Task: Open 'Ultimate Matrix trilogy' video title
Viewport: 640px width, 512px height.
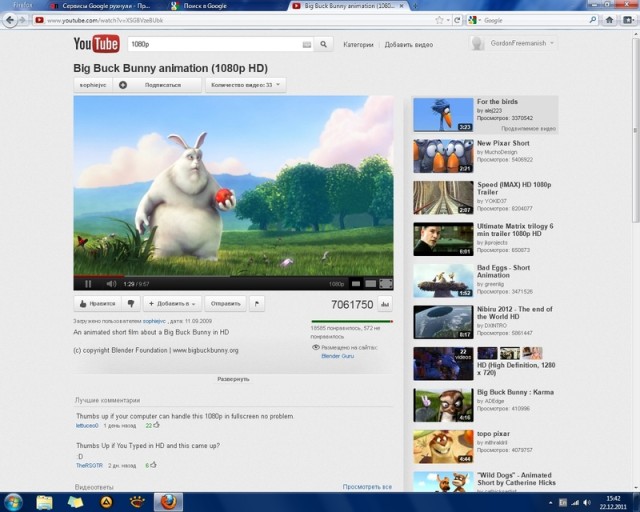Action: point(515,230)
